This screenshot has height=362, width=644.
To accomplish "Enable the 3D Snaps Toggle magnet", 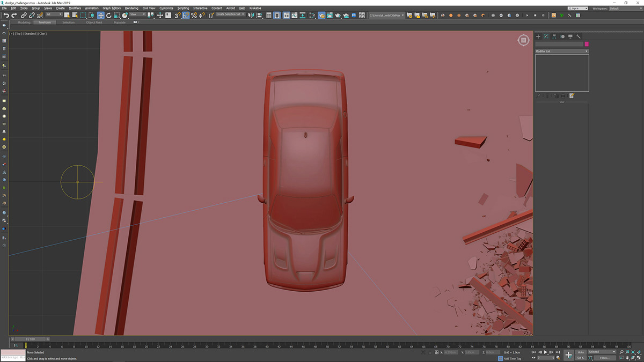I will [178, 16].
